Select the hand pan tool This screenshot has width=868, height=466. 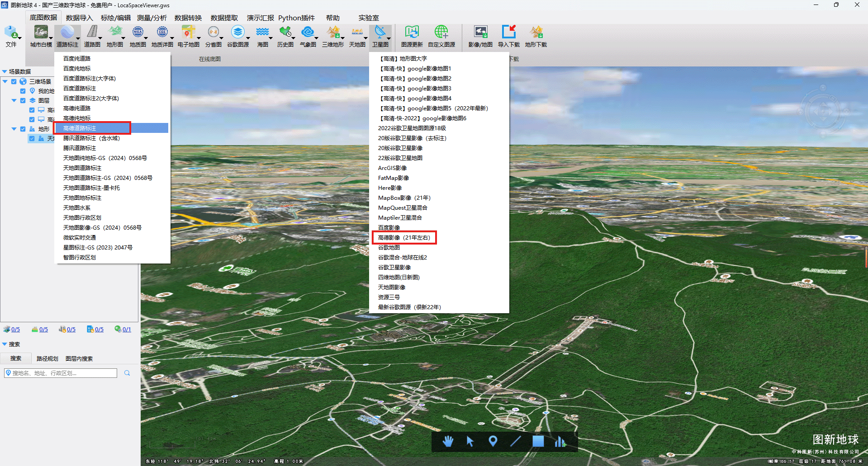pyautogui.click(x=448, y=441)
